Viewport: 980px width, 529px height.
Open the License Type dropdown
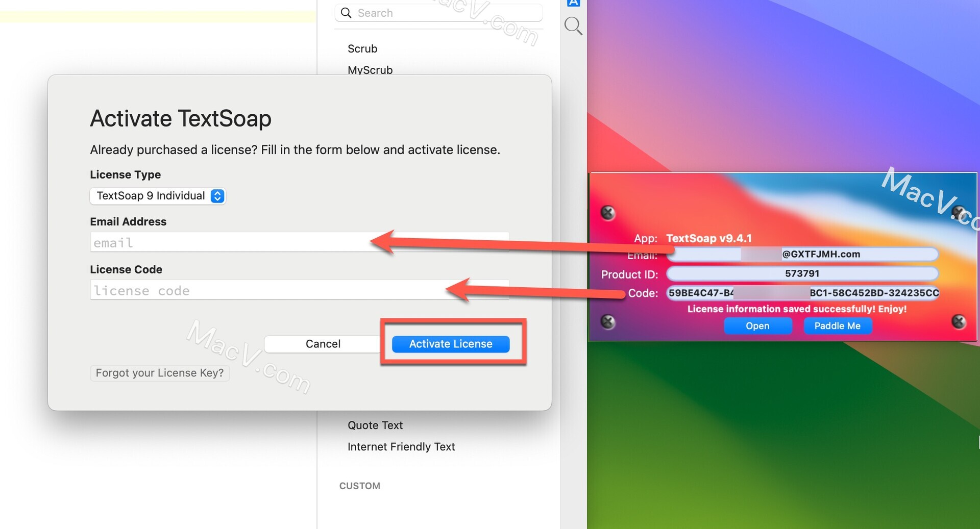(158, 196)
